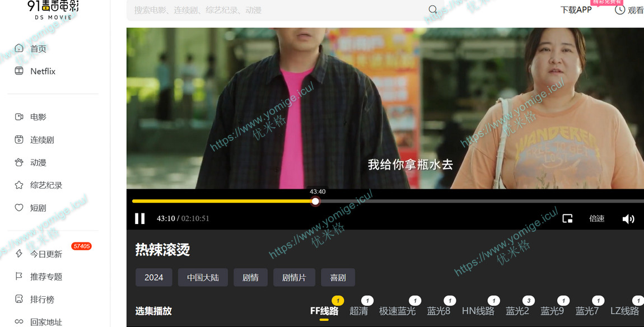This screenshot has height=327, width=644.
Task: Click the search magnifier icon
Action: 432,10
